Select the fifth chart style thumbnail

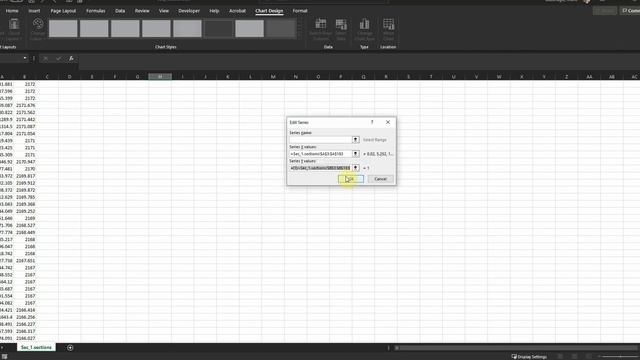click(187, 29)
